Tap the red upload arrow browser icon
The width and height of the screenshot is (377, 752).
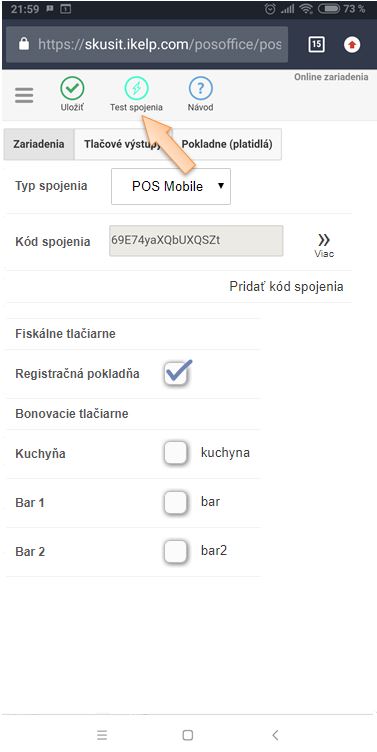(352, 45)
